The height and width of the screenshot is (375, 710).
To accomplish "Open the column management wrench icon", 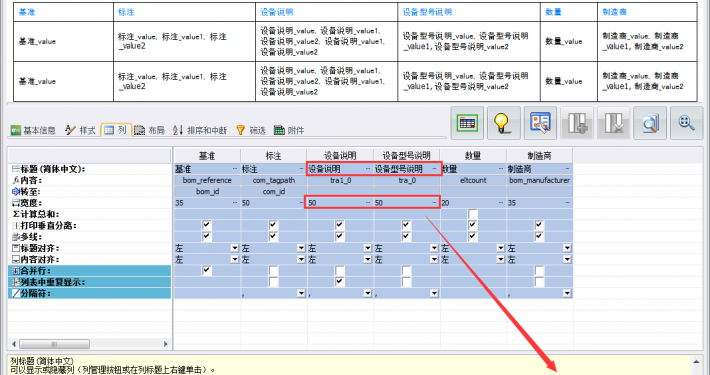I will point(540,123).
